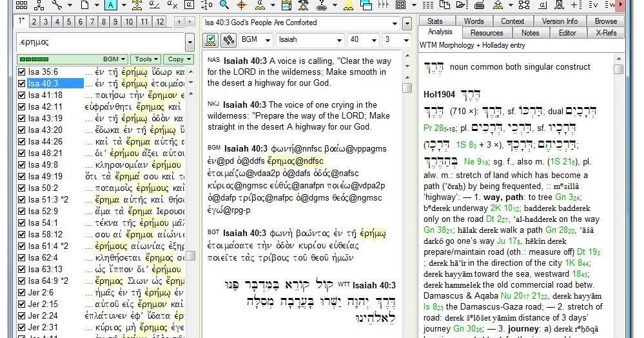Select search tab number 5
Image resolution: width=644 pixels, height=338 pixels.
(x=68, y=22)
